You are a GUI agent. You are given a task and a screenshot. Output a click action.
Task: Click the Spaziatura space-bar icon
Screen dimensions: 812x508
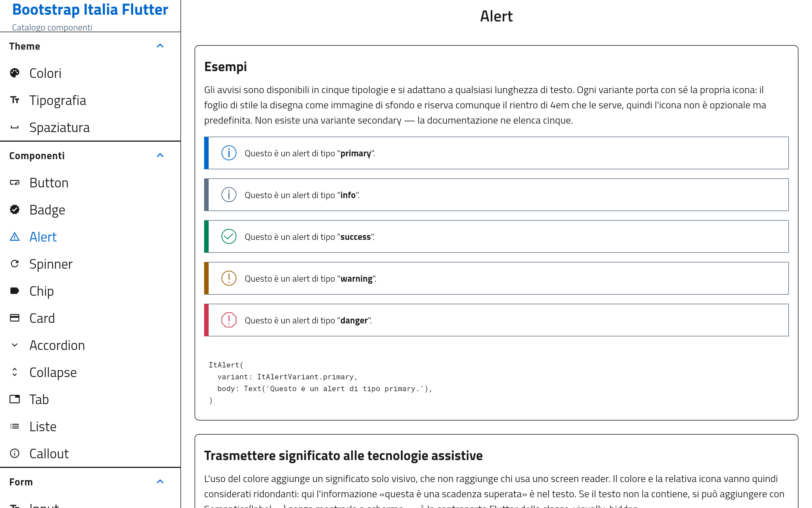[14, 127]
